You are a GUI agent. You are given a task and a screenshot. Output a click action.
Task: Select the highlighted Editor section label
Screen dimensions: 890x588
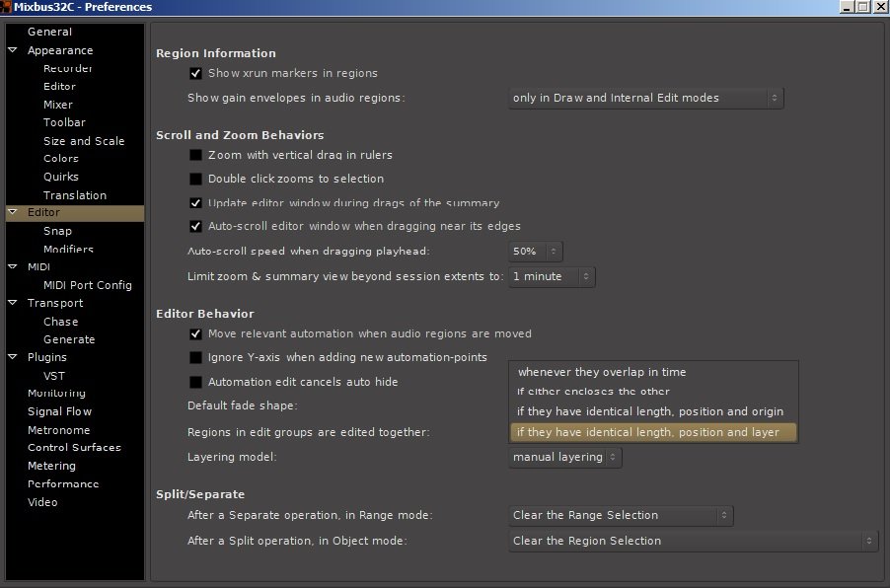point(43,212)
